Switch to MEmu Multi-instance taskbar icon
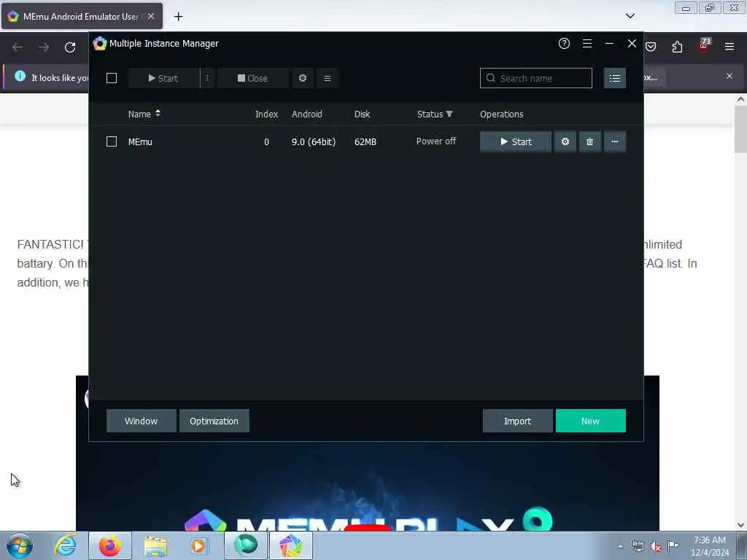747x560 pixels. coord(291,545)
